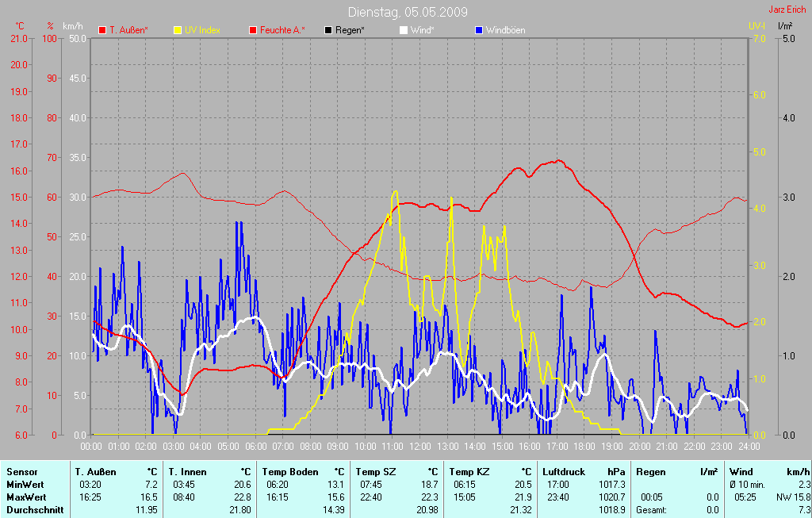This screenshot has width=812, height=518.
Task: Click the Temp KZ column header
Action: (x=468, y=472)
